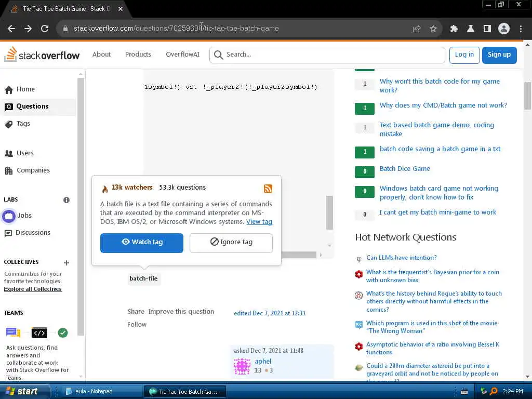Viewport: 532px width, 399px height.
Task: Open 'Text based batch game demo, coding mistake'
Action: 436,129
